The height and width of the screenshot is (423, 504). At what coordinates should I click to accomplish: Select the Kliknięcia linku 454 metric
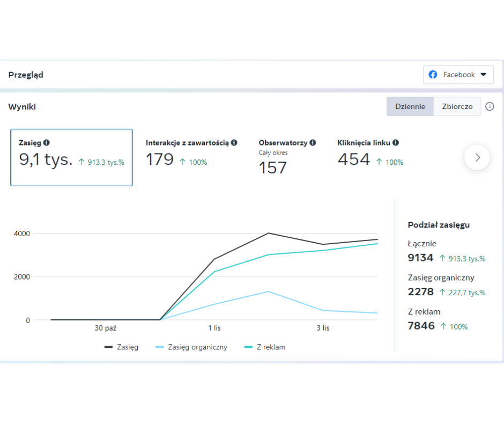370,153
